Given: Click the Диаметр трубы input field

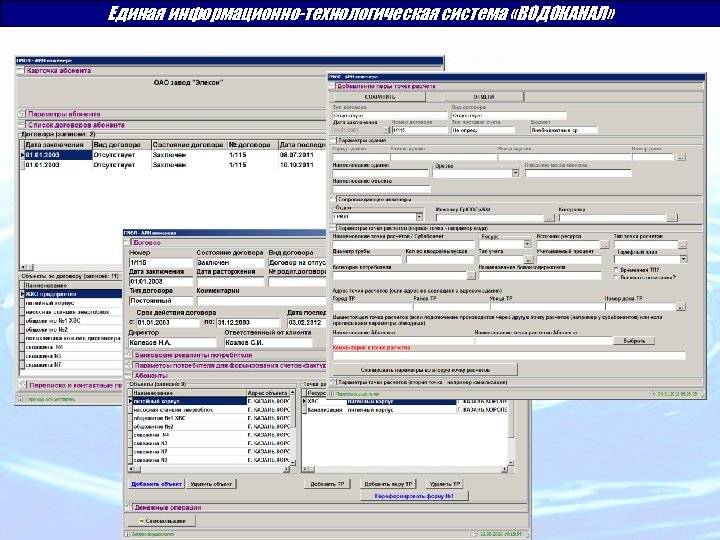Looking at the screenshot, I should click(x=367, y=260).
